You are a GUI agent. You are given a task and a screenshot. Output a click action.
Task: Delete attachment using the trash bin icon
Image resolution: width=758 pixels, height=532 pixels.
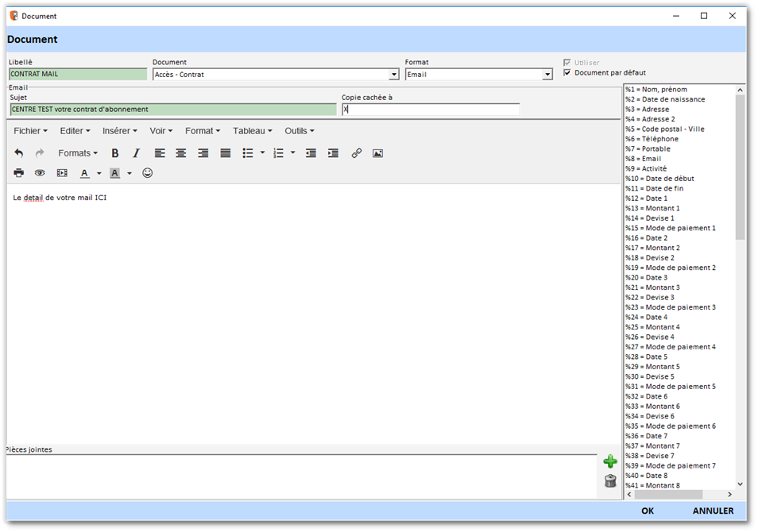(610, 480)
